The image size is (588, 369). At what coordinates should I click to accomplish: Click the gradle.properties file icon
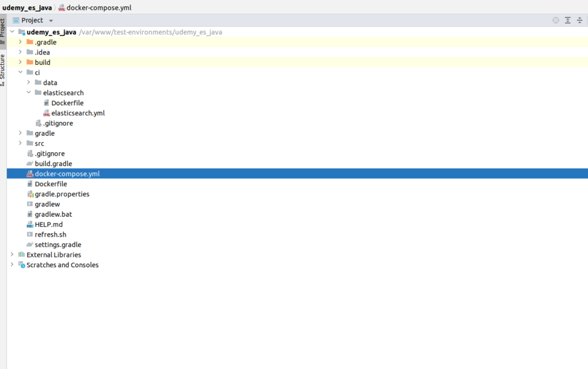(x=30, y=194)
